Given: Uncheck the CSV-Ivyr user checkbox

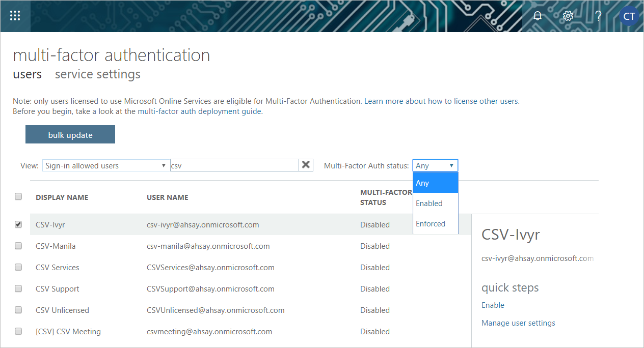Looking at the screenshot, I should click(18, 224).
